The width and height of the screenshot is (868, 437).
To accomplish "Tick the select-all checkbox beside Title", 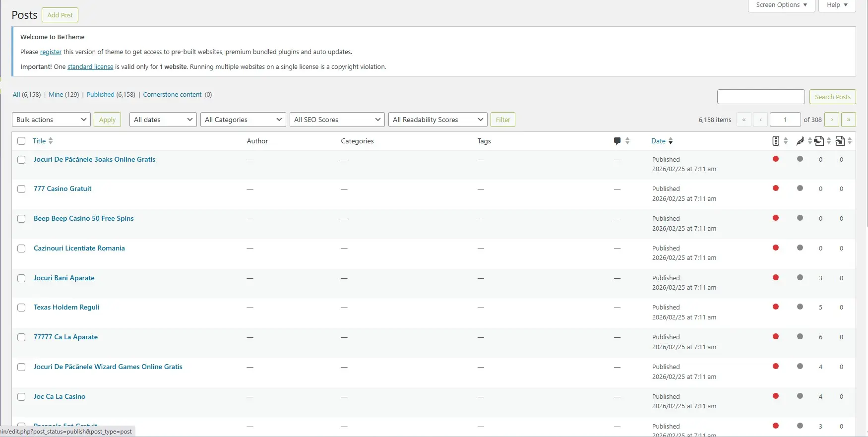I will pos(21,141).
